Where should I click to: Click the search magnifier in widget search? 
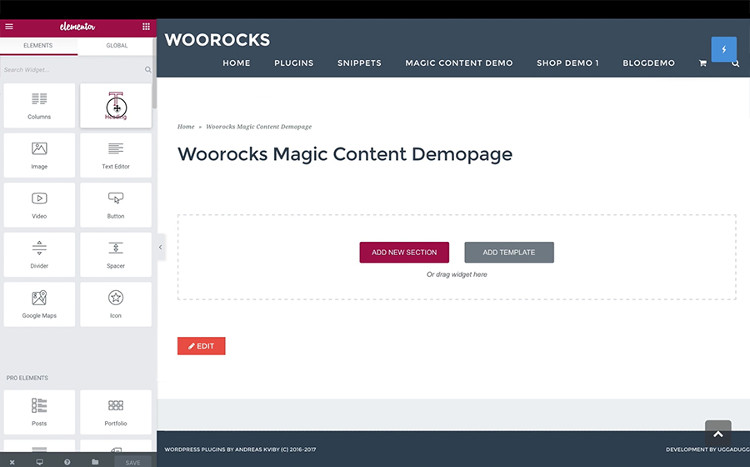click(148, 70)
